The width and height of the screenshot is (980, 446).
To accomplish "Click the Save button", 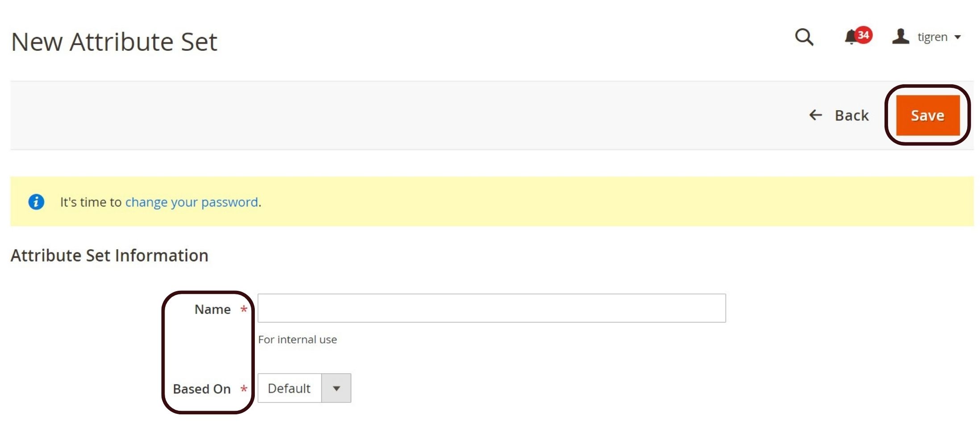I will tap(928, 116).
